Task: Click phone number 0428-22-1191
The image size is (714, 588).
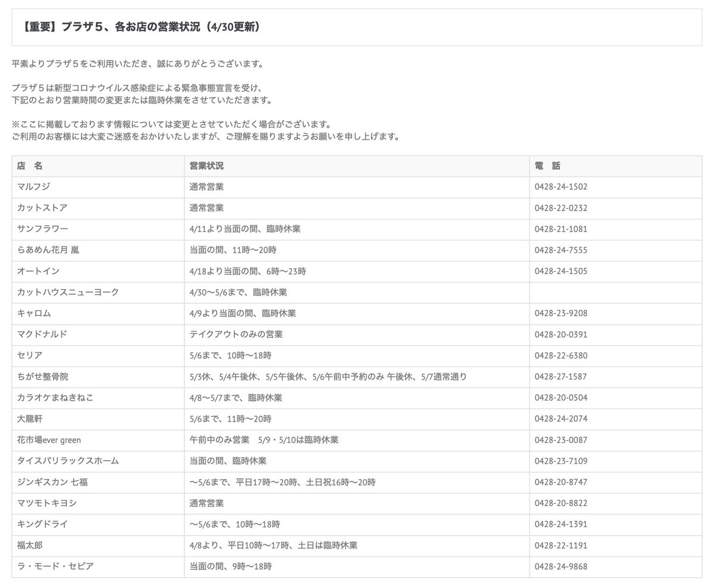Action: [x=561, y=546]
